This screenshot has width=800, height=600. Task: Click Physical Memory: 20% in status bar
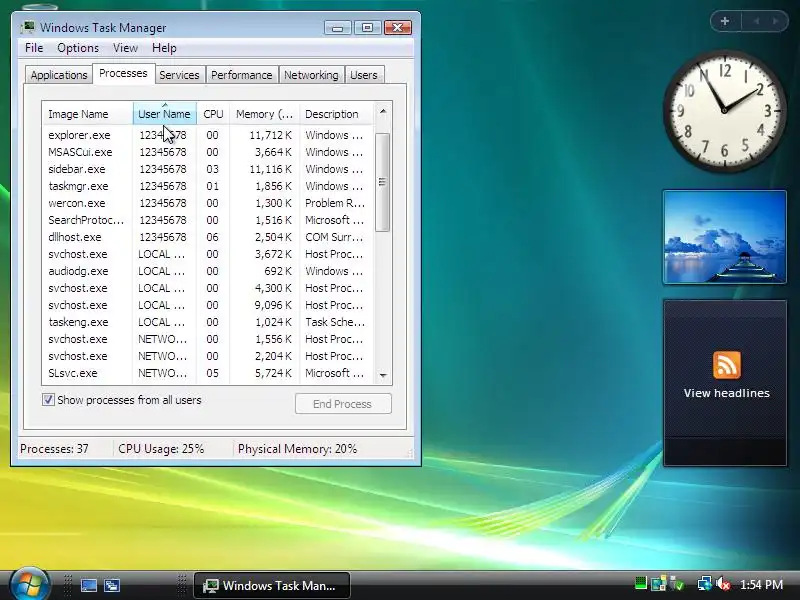pos(297,449)
